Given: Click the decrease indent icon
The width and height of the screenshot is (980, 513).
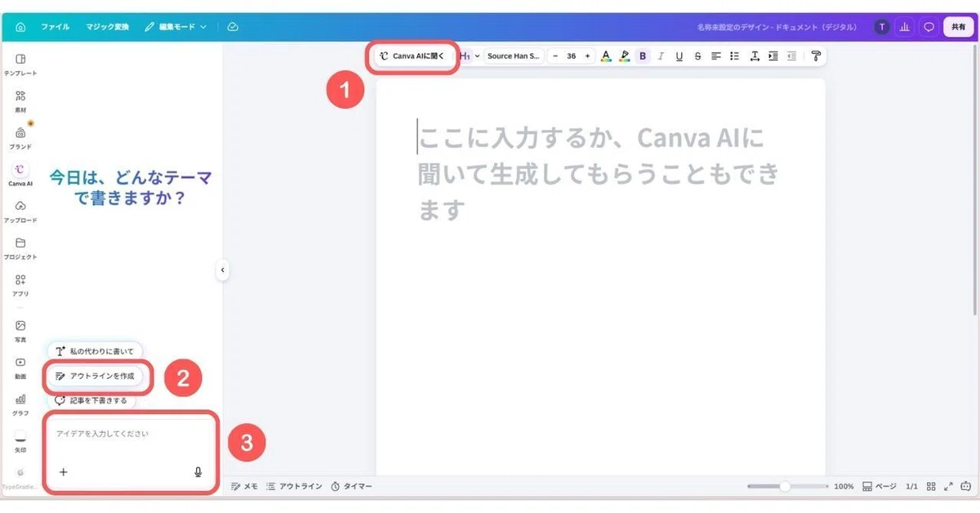Looking at the screenshot, I should [x=791, y=56].
